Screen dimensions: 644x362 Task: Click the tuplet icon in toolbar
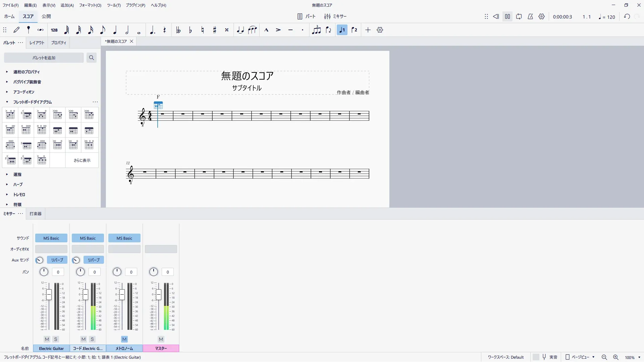(x=316, y=30)
